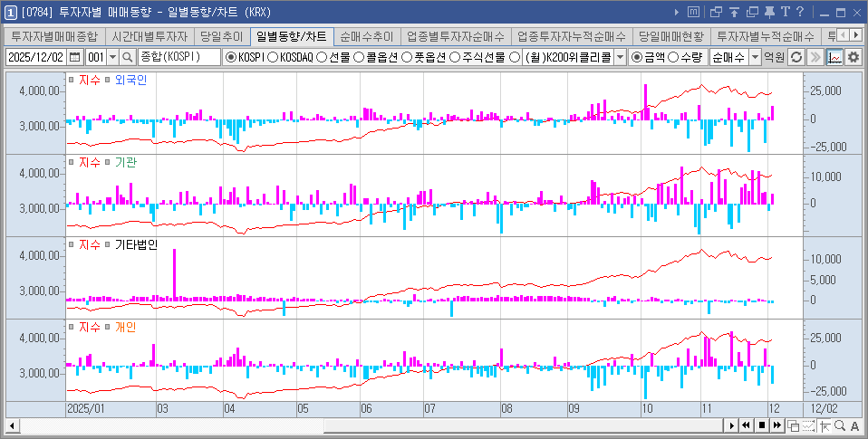
Task: Refresh the data with the reload icon
Action: point(796,57)
